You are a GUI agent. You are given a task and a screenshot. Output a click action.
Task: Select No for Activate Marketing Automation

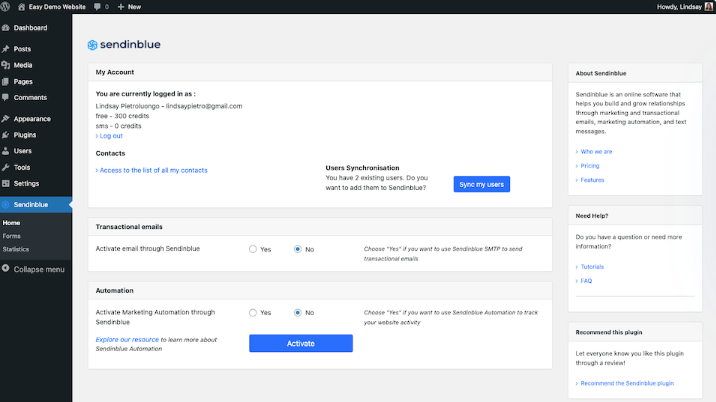298,312
